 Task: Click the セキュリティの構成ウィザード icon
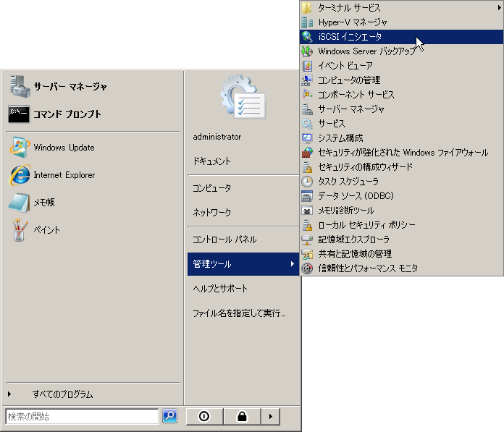pyautogui.click(x=307, y=166)
